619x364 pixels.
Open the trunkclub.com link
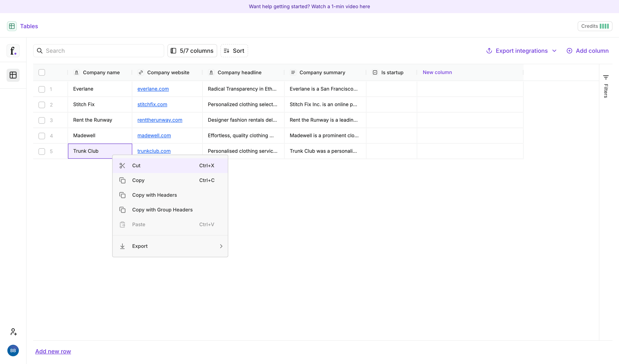pos(154,151)
